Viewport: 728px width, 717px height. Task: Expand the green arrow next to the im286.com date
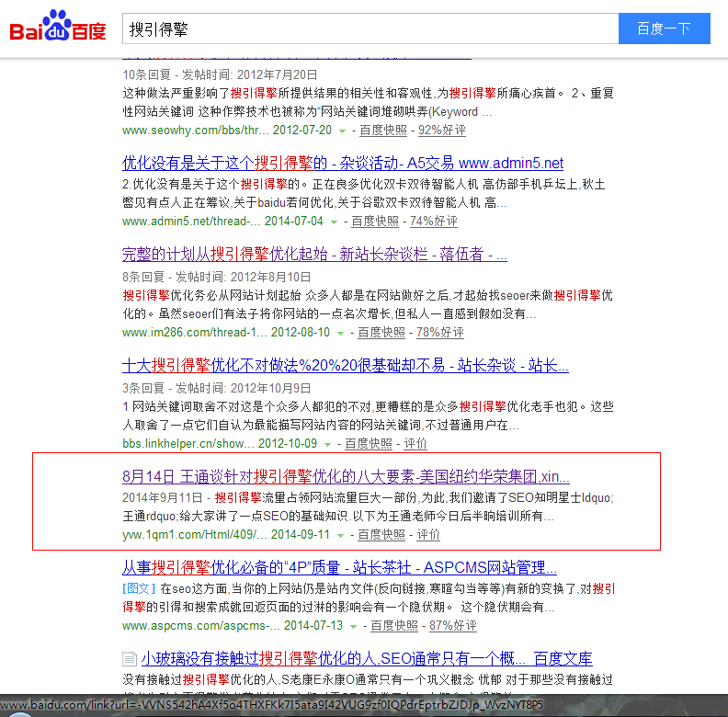click(x=340, y=333)
